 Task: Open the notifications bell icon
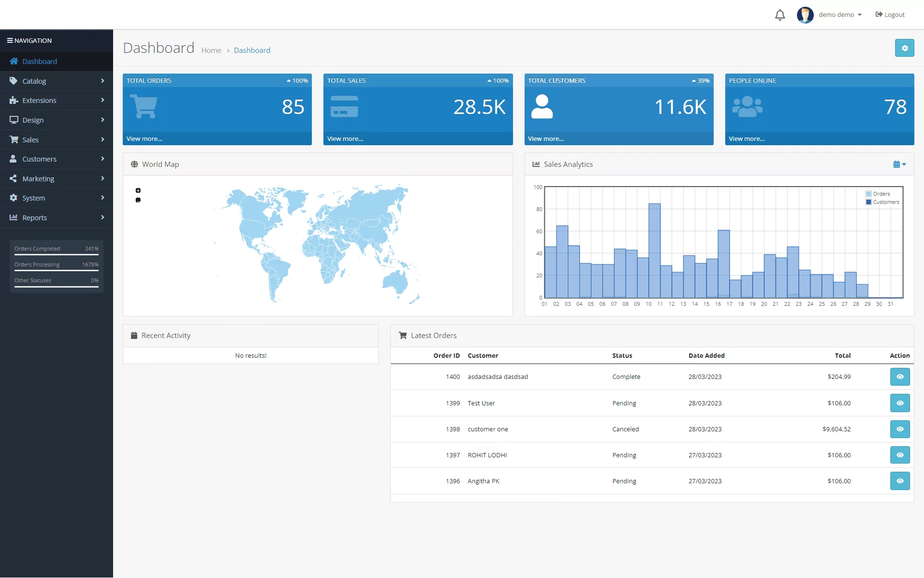point(780,15)
